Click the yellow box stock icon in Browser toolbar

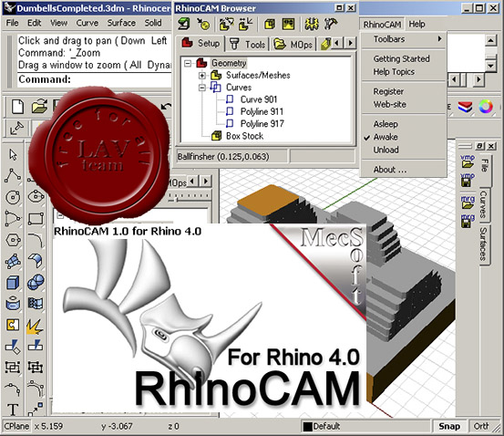270,24
